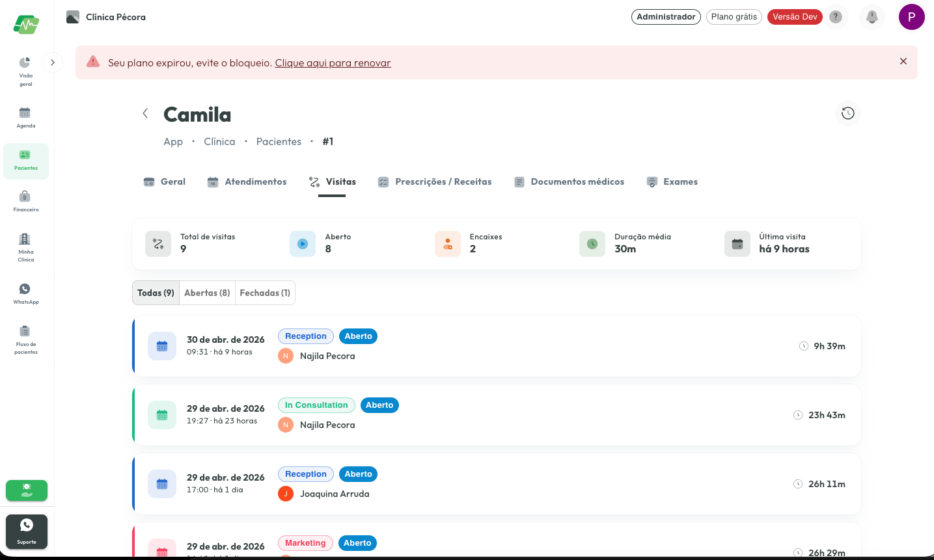Click the warning triangle icon in alert
934x560 pixels.
pos(93,62)
